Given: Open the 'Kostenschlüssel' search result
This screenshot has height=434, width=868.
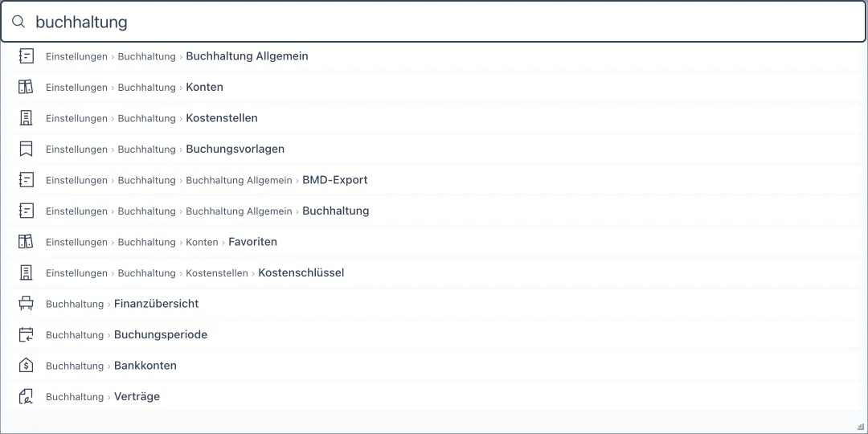Looking at the screenshot, I should tap(434, 273).
